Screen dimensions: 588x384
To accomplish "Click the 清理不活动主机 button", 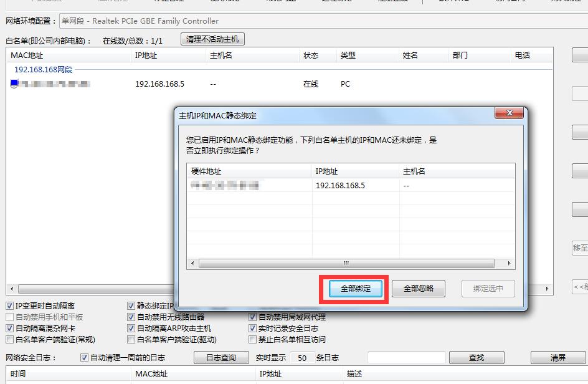I will pos(212,39).
